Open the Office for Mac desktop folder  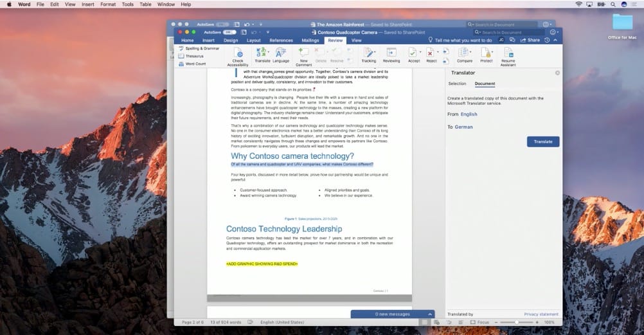[x=622, y=26]
